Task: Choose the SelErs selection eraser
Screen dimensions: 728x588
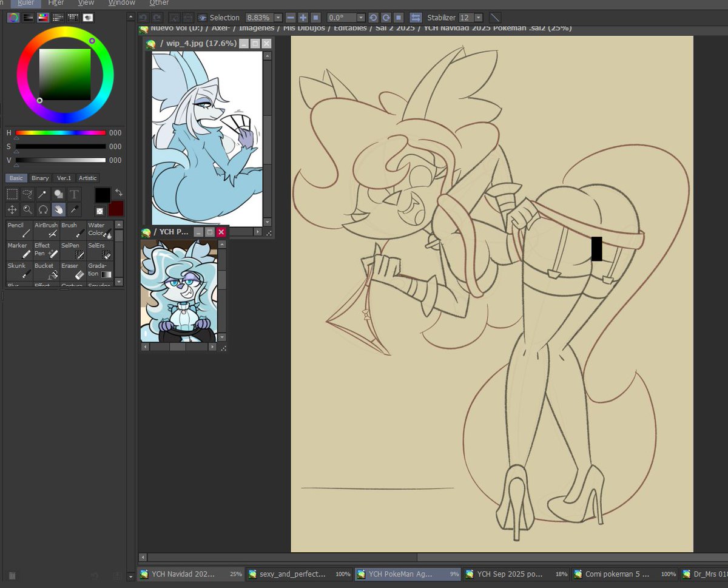Action: 99,251
